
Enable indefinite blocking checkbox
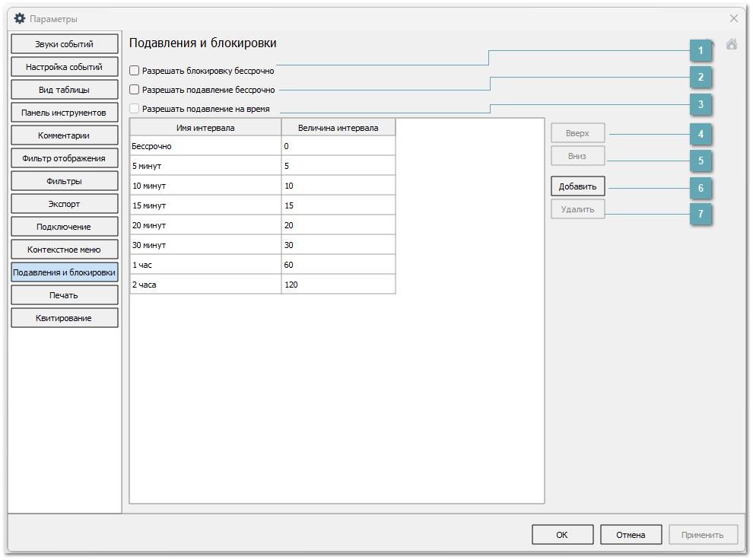coord(135,71)
